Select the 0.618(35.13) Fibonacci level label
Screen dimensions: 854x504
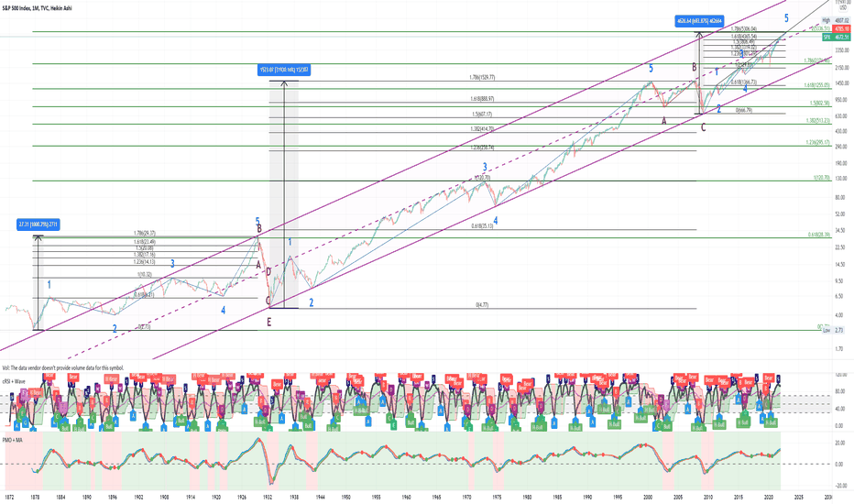point(482,225)
